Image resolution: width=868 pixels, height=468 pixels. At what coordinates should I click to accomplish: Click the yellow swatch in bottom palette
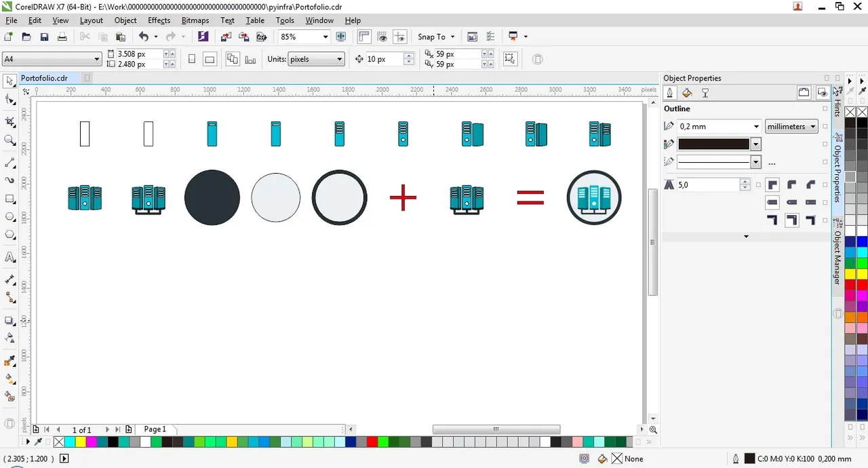pos(81,442)
